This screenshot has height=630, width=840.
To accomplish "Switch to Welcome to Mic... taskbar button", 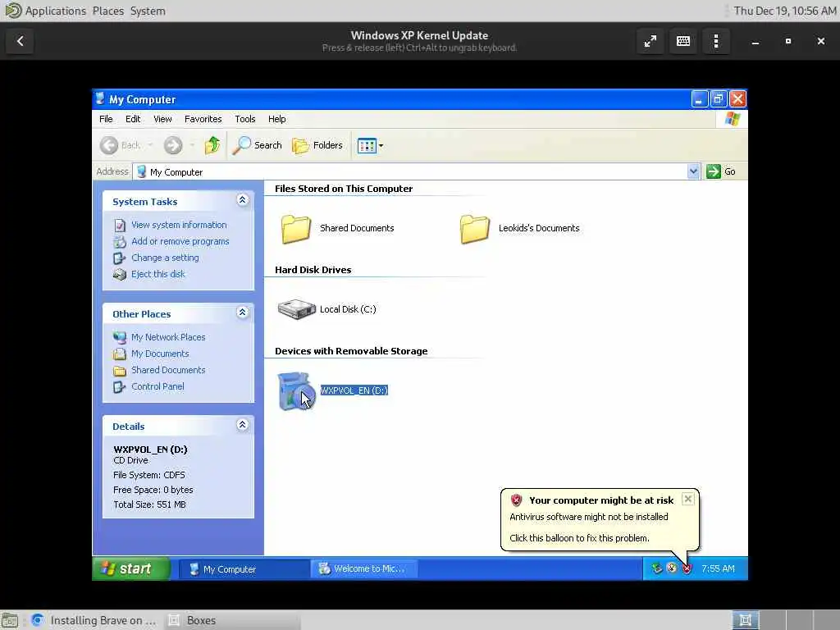I will pos(363,569).
